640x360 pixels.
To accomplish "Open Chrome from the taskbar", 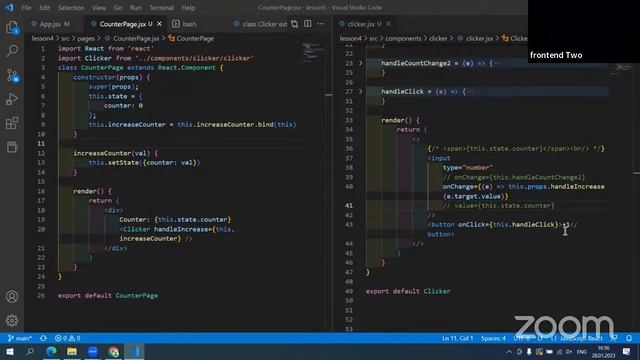I will (113, 351).
